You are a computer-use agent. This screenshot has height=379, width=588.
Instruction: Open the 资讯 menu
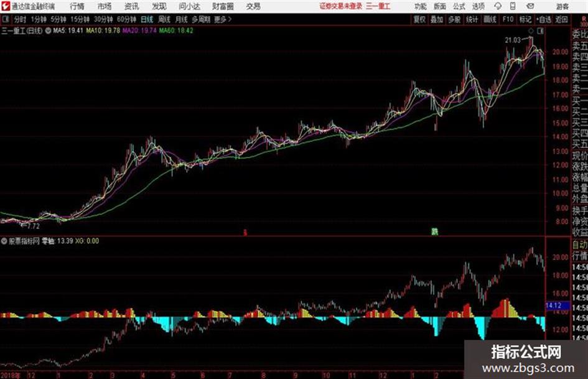coord(132,6)
